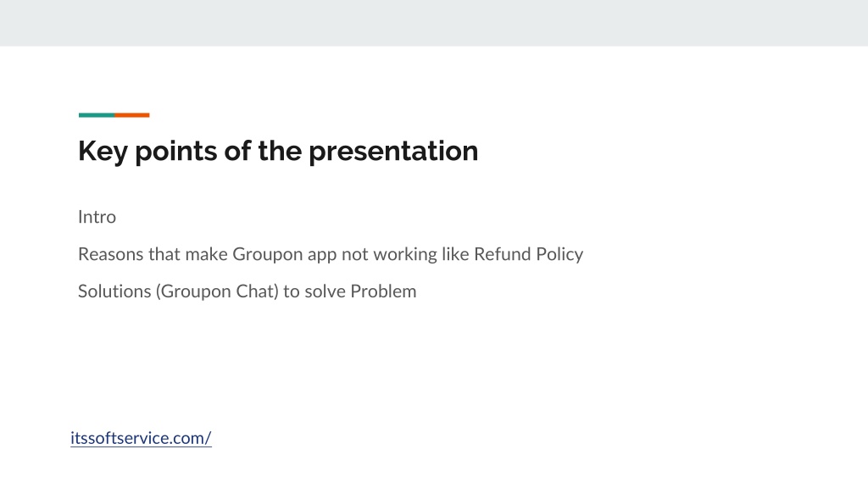The height and width of the screenshot is (488, 868).
Task: Click the word 'presentation' in the title
Action: tap(393, 152)
